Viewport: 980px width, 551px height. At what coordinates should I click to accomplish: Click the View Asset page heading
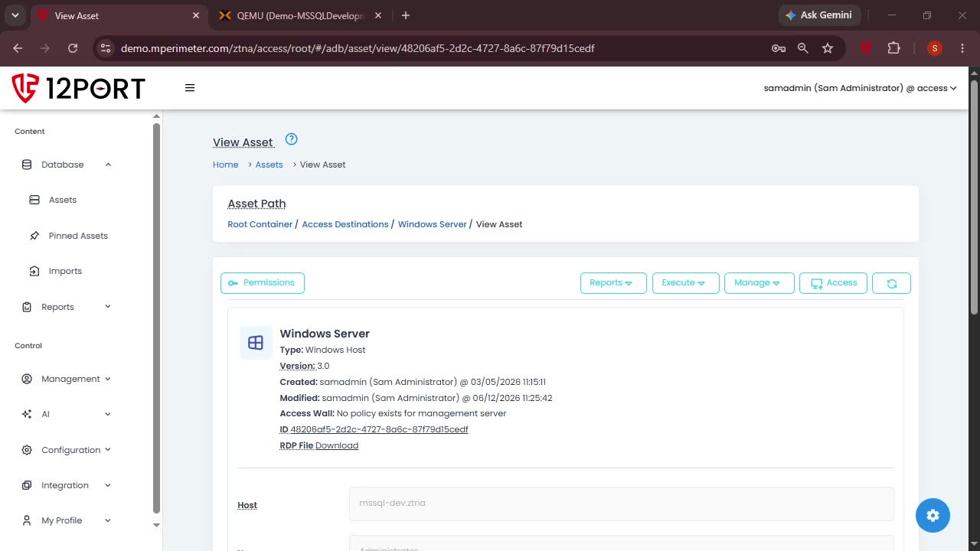pyautogui.click(x=243, y=142)
